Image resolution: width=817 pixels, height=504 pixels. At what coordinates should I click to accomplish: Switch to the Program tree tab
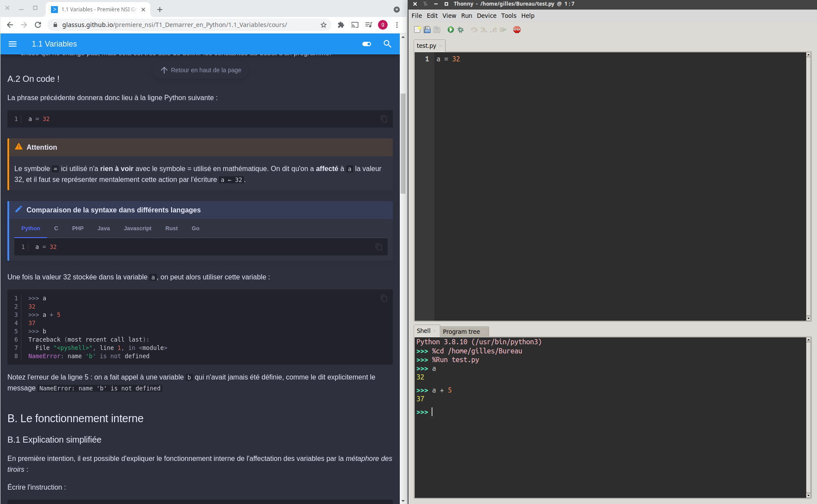tap(461, 332)
